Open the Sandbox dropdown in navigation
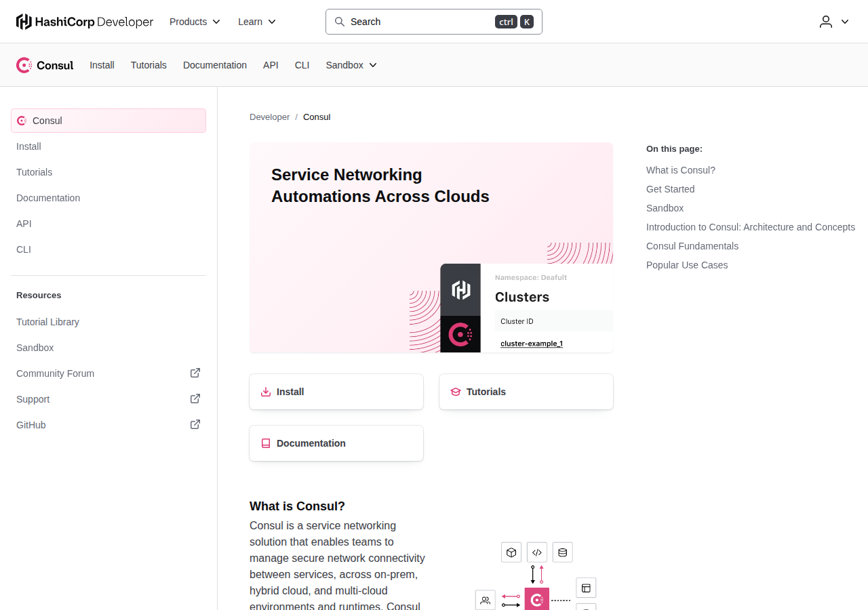The width and height of the screenshot is (868, 610). 351,65
